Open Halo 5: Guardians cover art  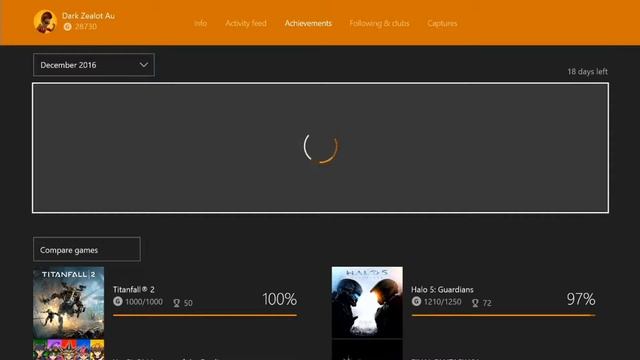(x=367, y=302)
